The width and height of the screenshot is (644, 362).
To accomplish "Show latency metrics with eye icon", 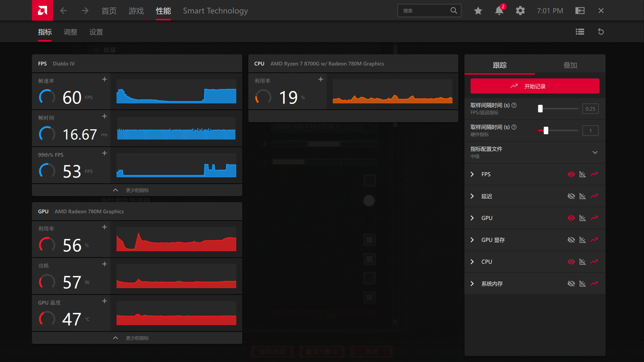I will [571, 196].
